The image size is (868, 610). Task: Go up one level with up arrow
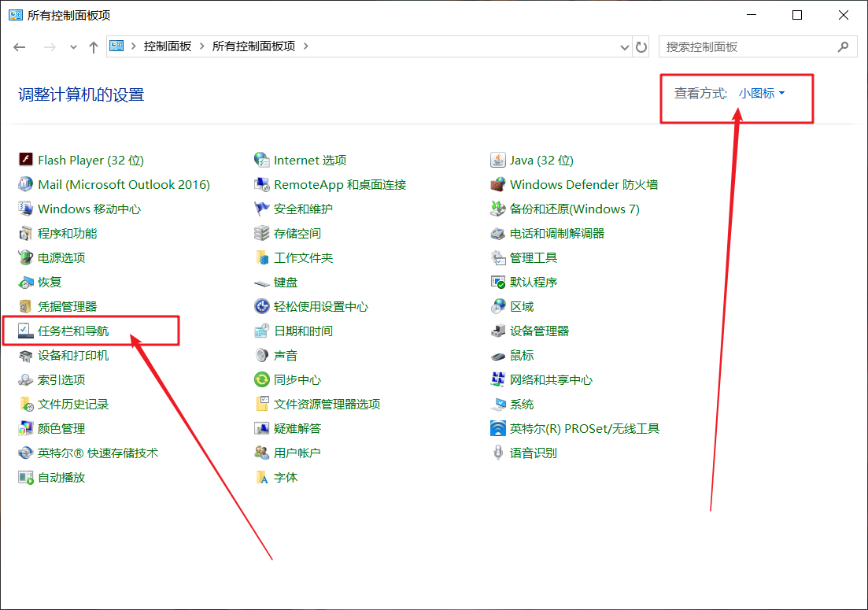[x=94, y=47]
